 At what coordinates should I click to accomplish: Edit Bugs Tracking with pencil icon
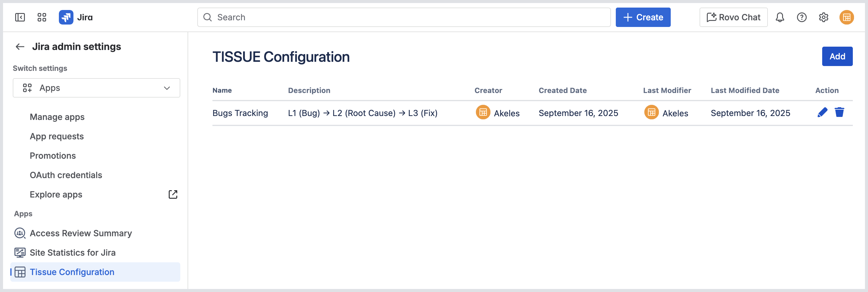(822, 112)
